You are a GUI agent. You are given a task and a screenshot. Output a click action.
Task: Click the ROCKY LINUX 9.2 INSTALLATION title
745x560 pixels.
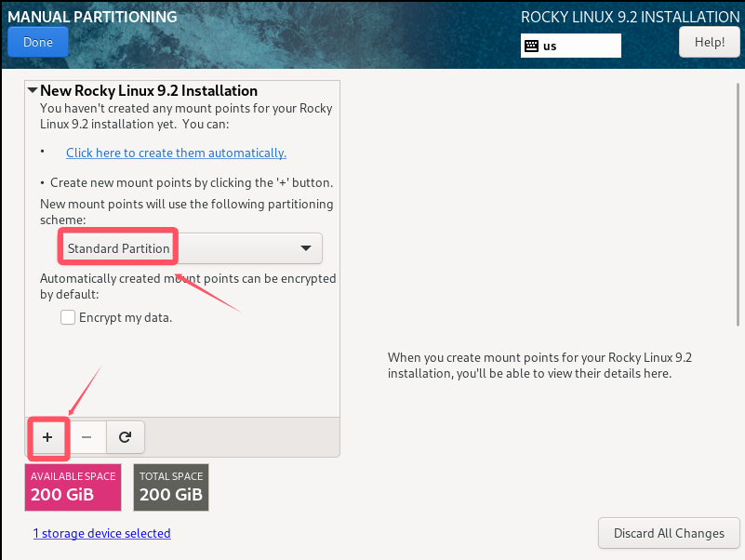(x=631, y=17)
